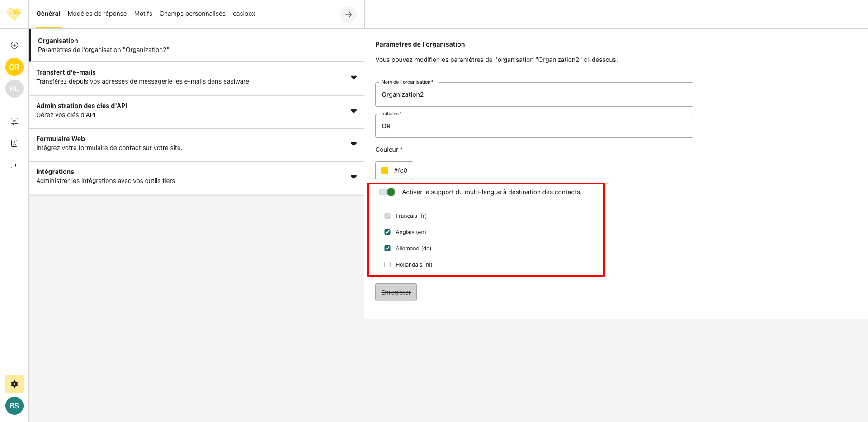This screenshot has height=422, width=868.
Task: Click the Enregistrer button
Action: (396, 292)
